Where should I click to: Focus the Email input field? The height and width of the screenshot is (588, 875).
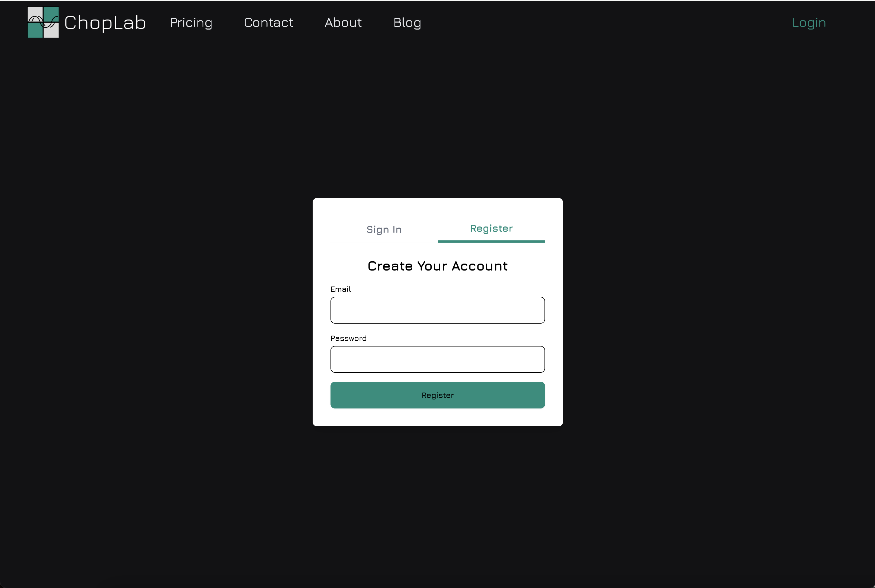437,310
